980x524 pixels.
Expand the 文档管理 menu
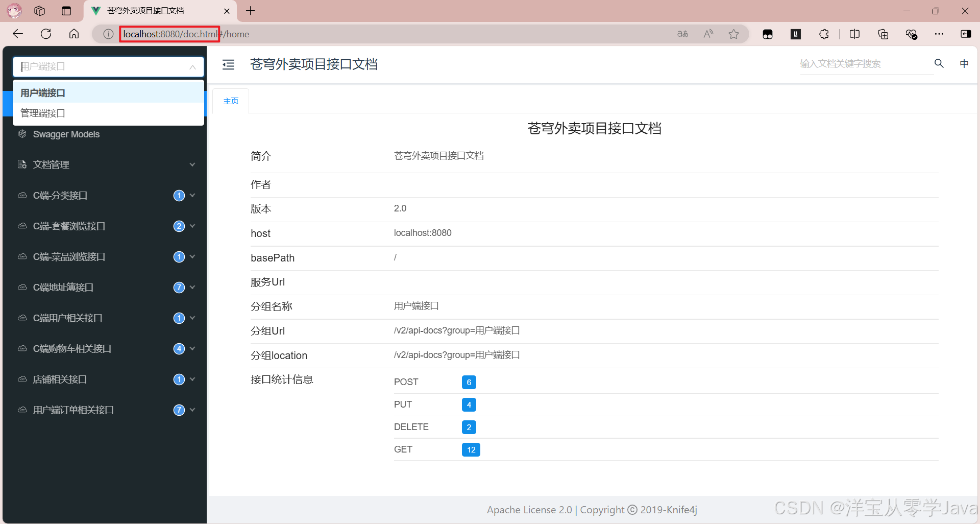click(105, 164)
